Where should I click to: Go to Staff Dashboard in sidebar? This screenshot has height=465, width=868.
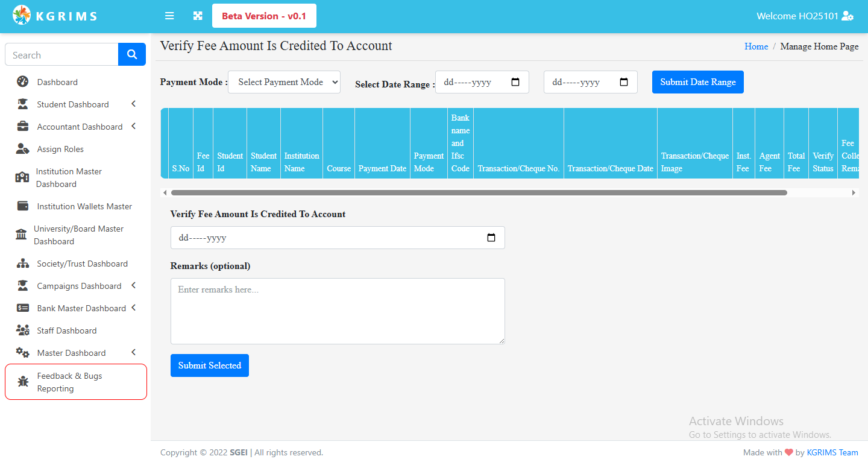pos(66,331)
